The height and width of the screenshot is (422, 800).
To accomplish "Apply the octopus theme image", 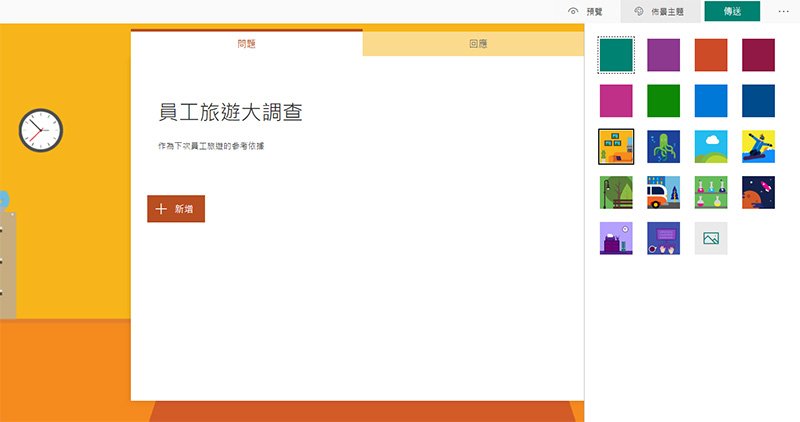I will tap(663, 146).
